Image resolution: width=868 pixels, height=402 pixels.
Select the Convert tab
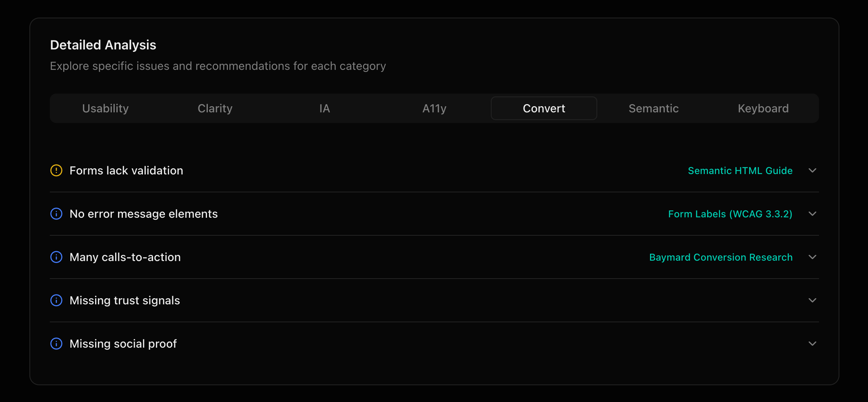[x=544, y=108]
